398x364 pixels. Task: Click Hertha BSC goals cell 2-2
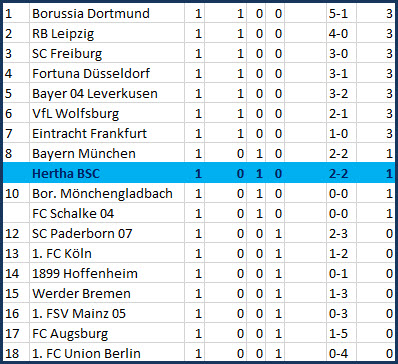(x=338, y=173)
